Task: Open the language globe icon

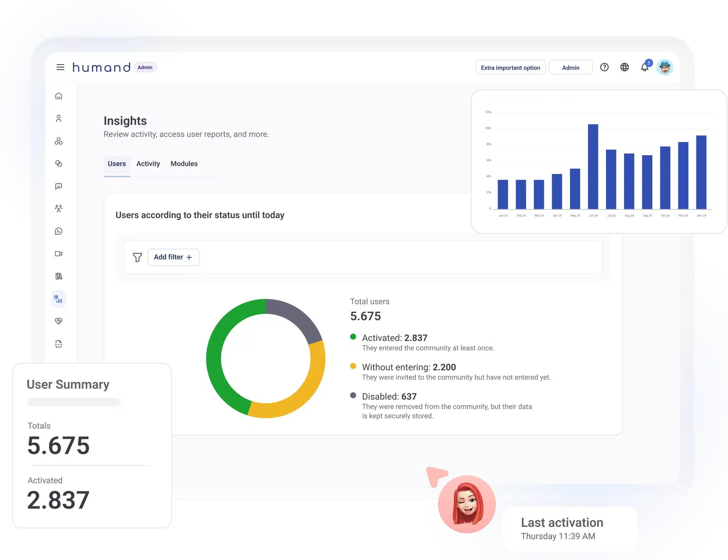Action: (x=625, y=67)
